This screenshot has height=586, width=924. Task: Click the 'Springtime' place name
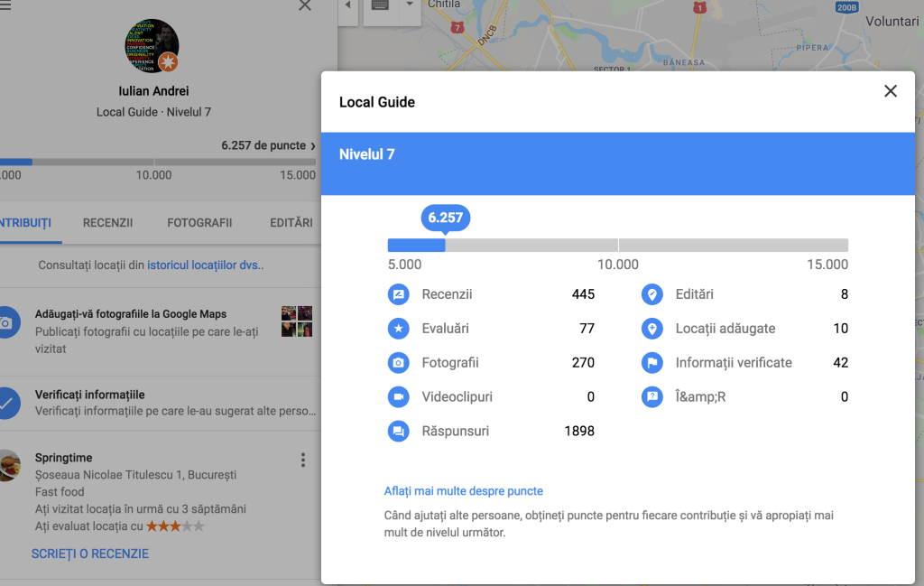coord(64,458)
